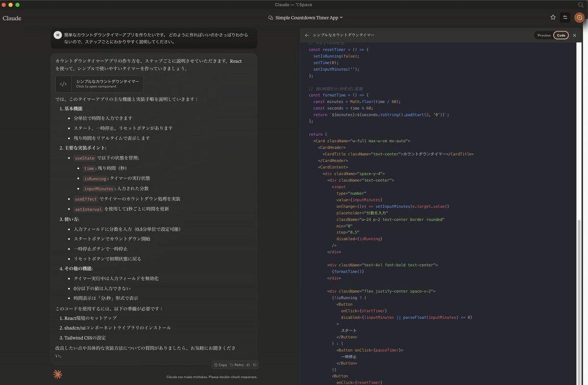Click the shadcn/ui install list item
This screenshot has width=588, height=385.
(118, 328)
